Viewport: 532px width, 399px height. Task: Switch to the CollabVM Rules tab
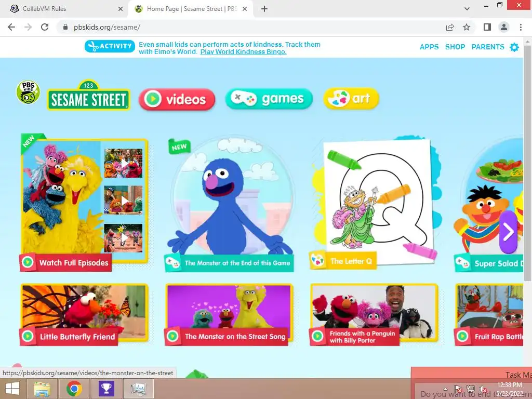64,9
